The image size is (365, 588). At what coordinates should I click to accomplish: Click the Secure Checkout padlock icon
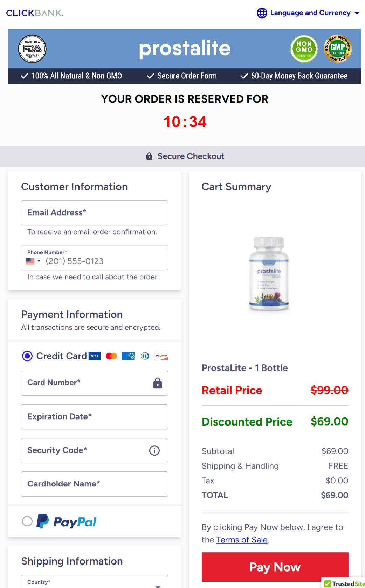(x=149, y=156)
